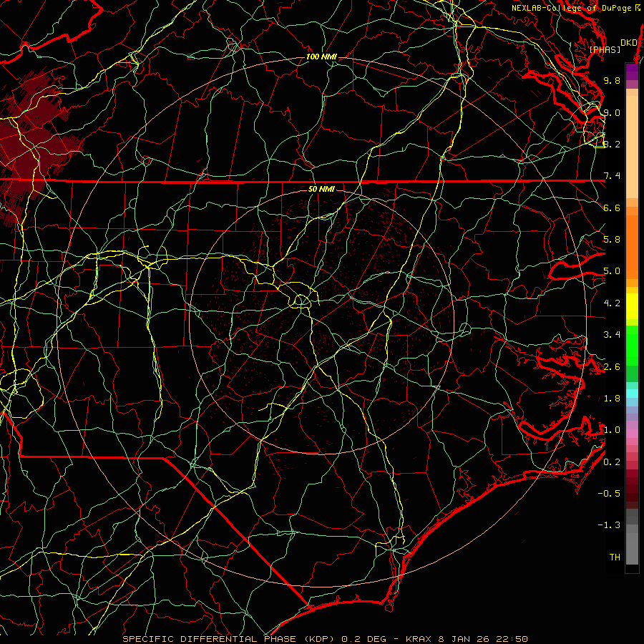This screenshot has height=644, width=644.
Task: Click the -1.3 value on the color scale
Action: point(609,525)
